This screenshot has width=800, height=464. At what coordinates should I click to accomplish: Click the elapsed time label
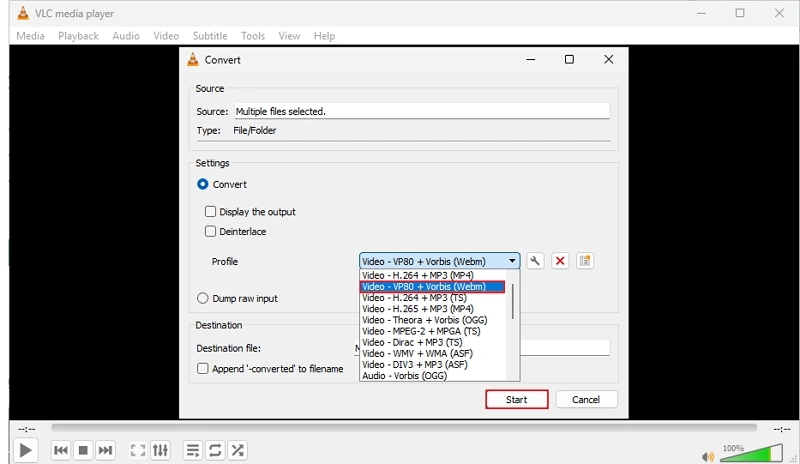(x=27, y=429)
